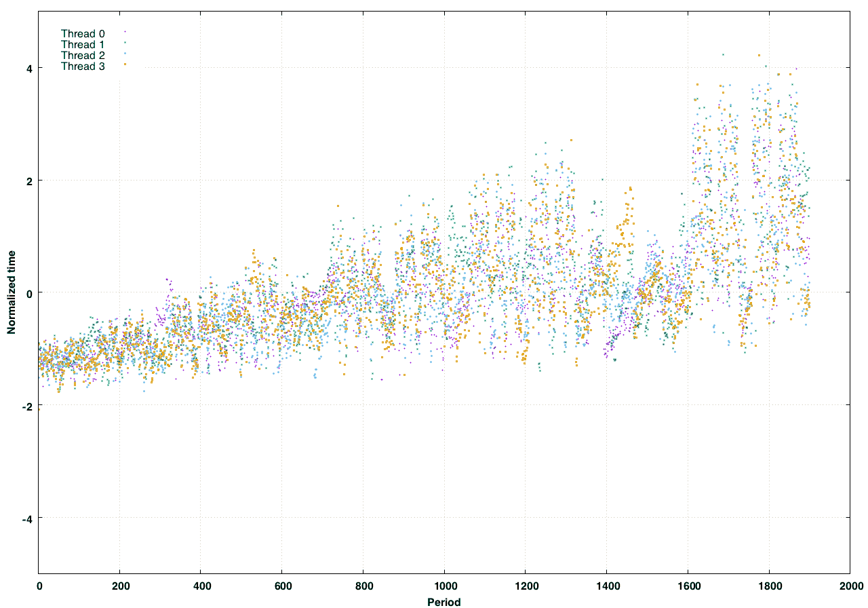The width and height of the screenshot is (868, 608).
Task: Click the Thread 0 legend label
Action: coord(83,33)
